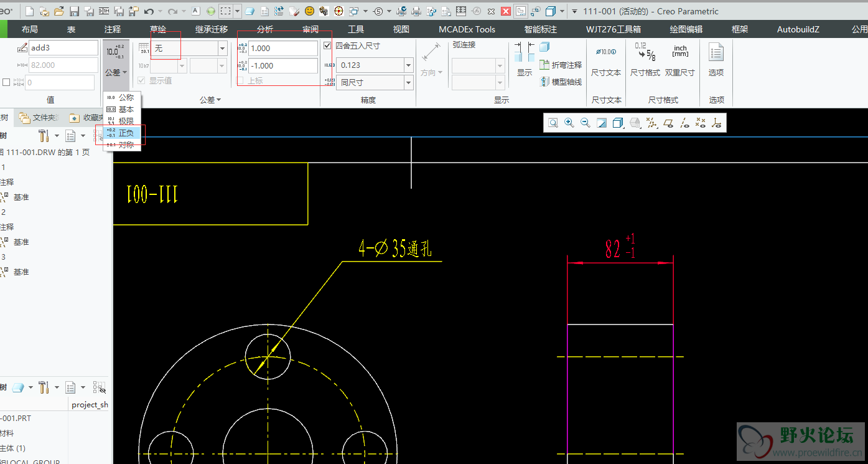
Task: Click the green sphere icon in top toolbar
Action: click(x=210, y=11)
